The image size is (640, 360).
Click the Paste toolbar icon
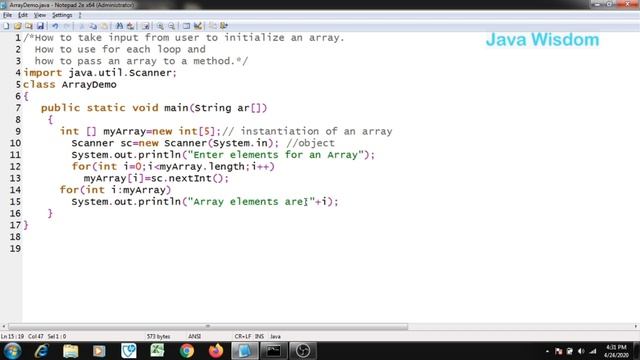tap(104, 26)
